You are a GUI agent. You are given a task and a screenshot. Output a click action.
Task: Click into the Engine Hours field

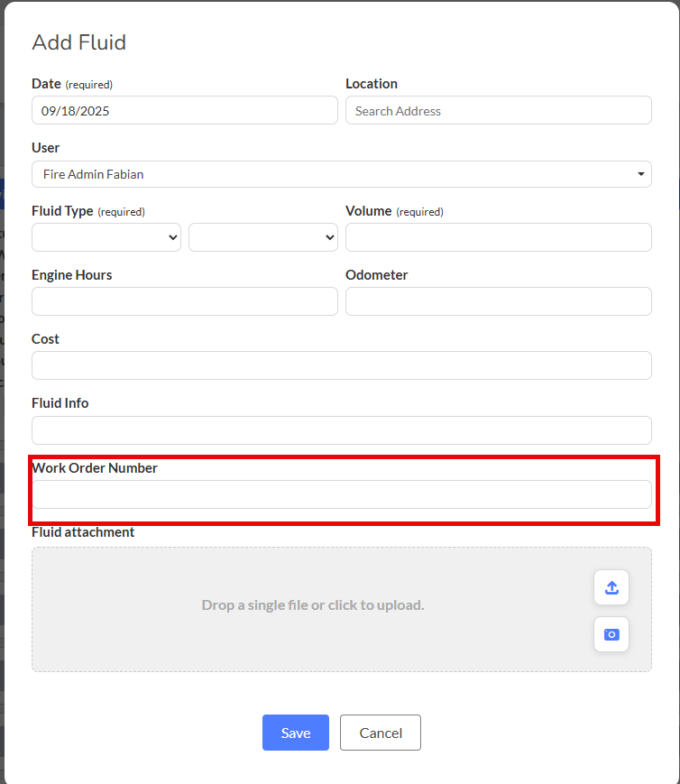[184, 301]
